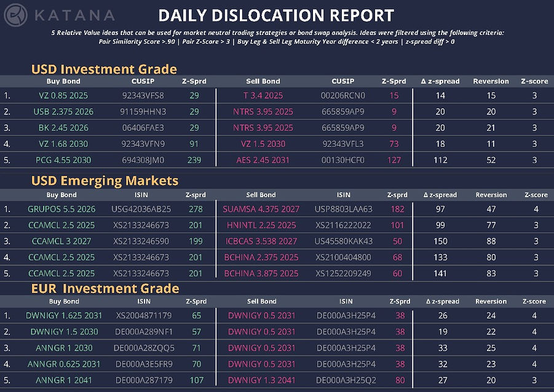The height and width of the screenshot is (392, 554).
Task: Click ISIN DE000A3H25Q2
Action: [x=346, y=380]
